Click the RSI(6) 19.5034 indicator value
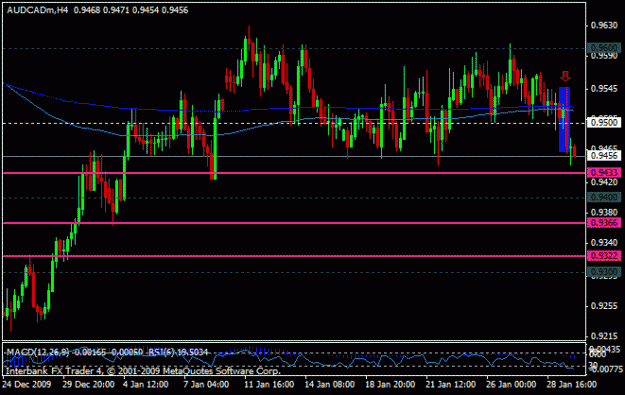625x395 pixels. (178, 352)
